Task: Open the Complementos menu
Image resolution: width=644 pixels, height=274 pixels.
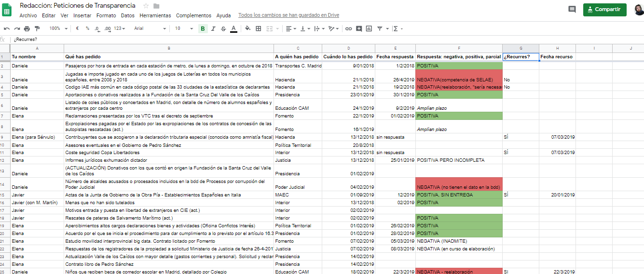Action: tap(193, 15)
